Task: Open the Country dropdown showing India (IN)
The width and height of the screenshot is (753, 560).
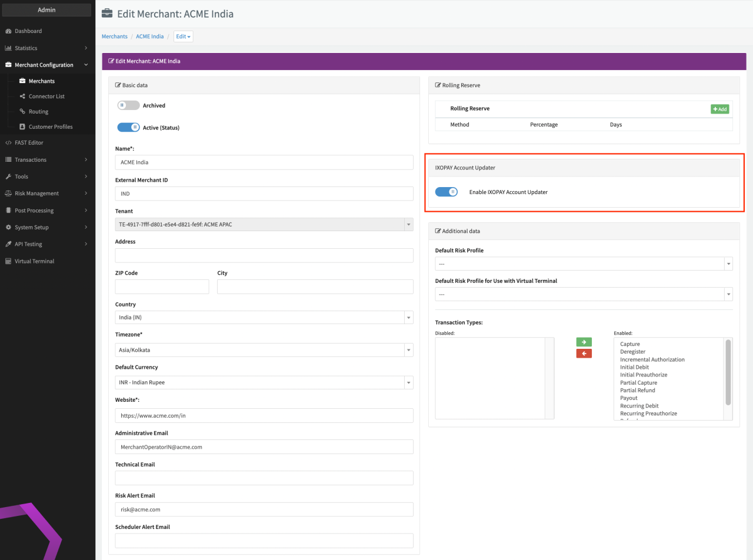Action: pyautogui.click(x=264, y=318)
